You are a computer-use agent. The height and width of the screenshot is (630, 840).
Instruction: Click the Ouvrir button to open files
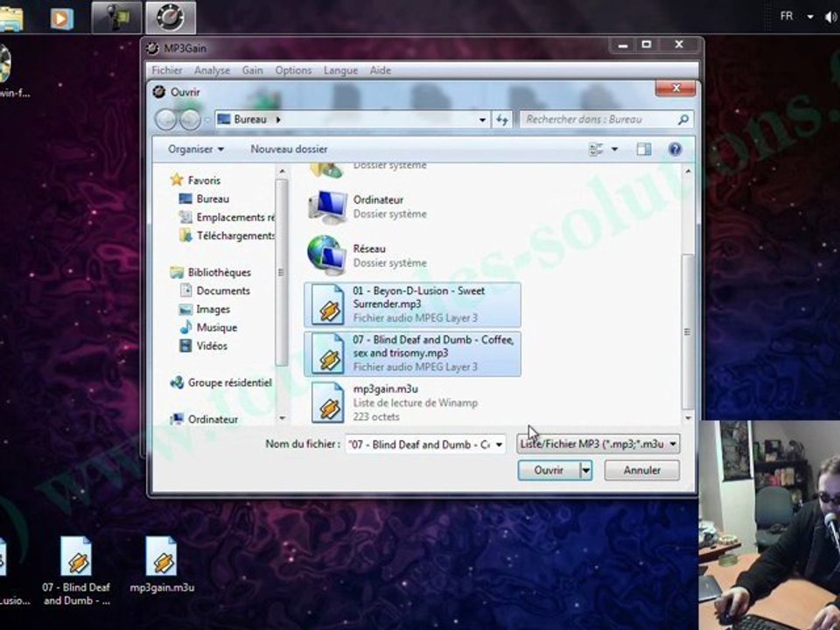(x=549, y=471)
